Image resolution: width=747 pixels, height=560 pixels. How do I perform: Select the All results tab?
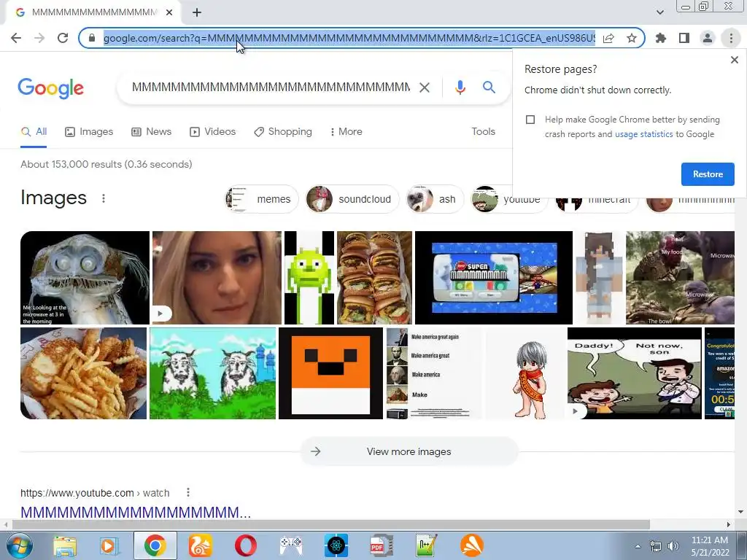tap(34, 132)
